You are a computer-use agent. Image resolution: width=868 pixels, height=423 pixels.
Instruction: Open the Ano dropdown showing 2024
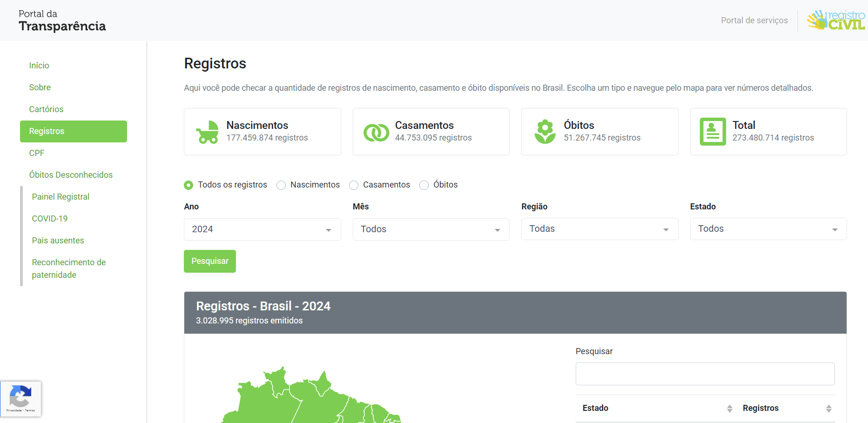262,229
